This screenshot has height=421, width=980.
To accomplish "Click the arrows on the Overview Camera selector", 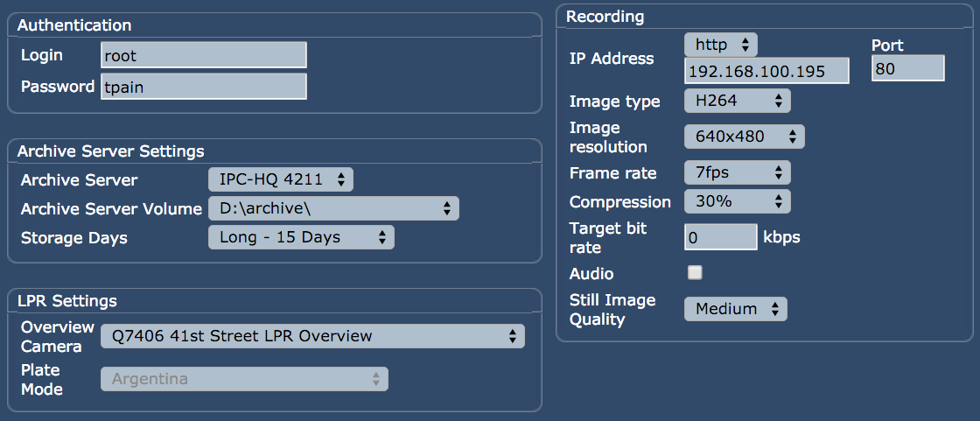I will [x=513, y=336].
